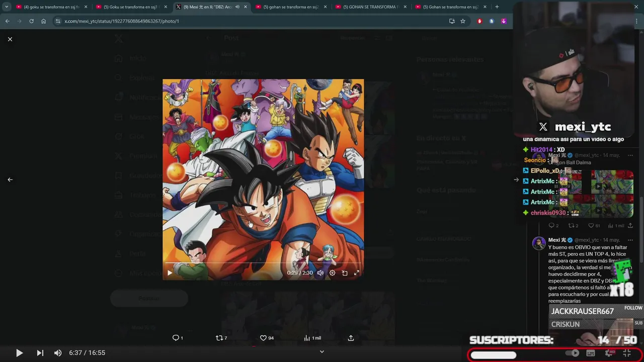This screenshot has width=644, height=362.
Task: Like the post with 94 likes
Action: click(267, 338)
